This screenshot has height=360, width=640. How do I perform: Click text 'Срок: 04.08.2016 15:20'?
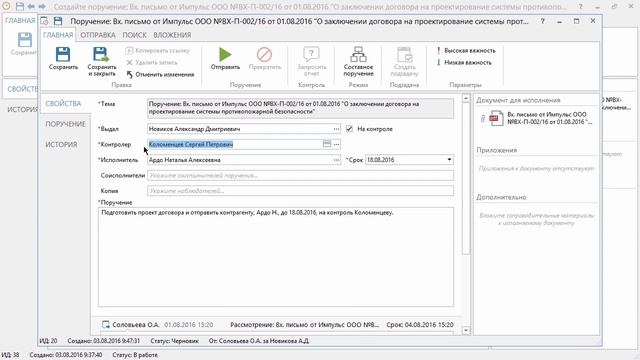click(x=420, y=325)
